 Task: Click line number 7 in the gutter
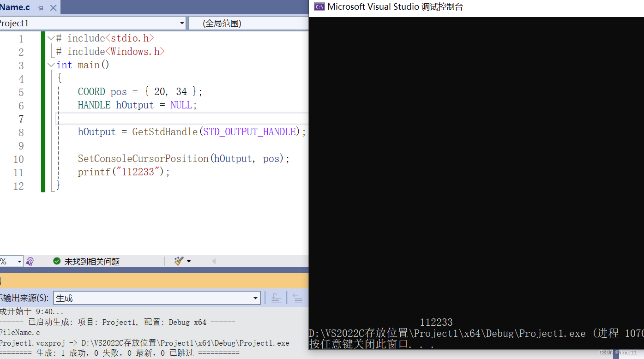[x=21, y=119]
